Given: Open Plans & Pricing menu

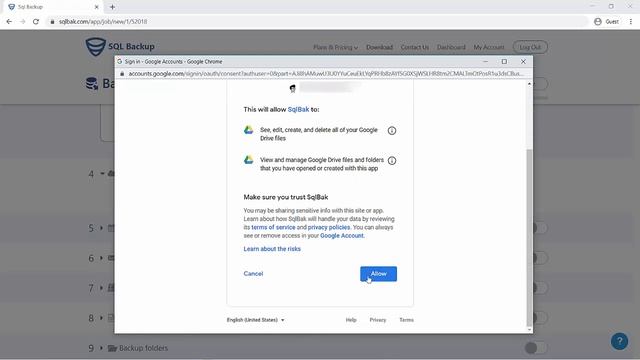Looking at the screenshot, I should 336,47.
